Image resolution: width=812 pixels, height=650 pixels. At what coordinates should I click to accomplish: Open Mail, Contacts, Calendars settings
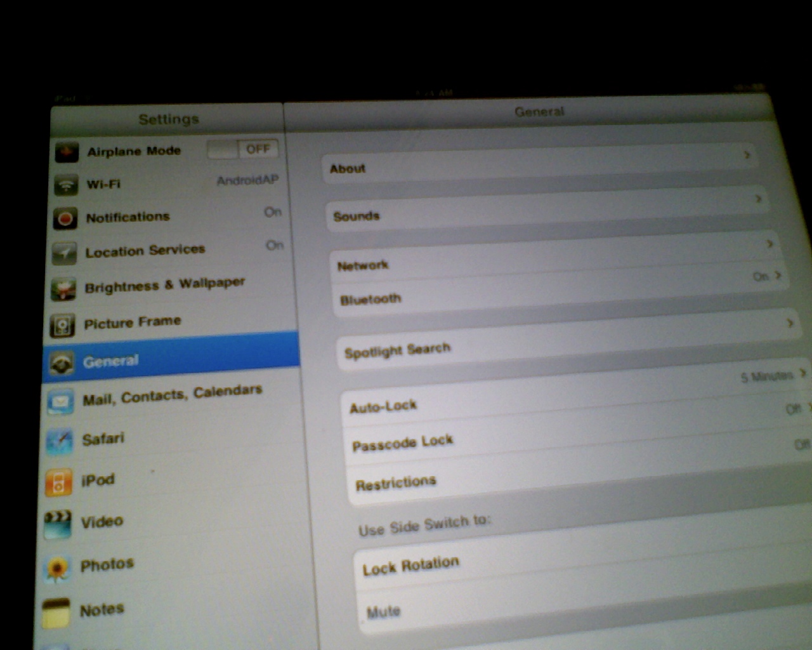coord(173,397)
